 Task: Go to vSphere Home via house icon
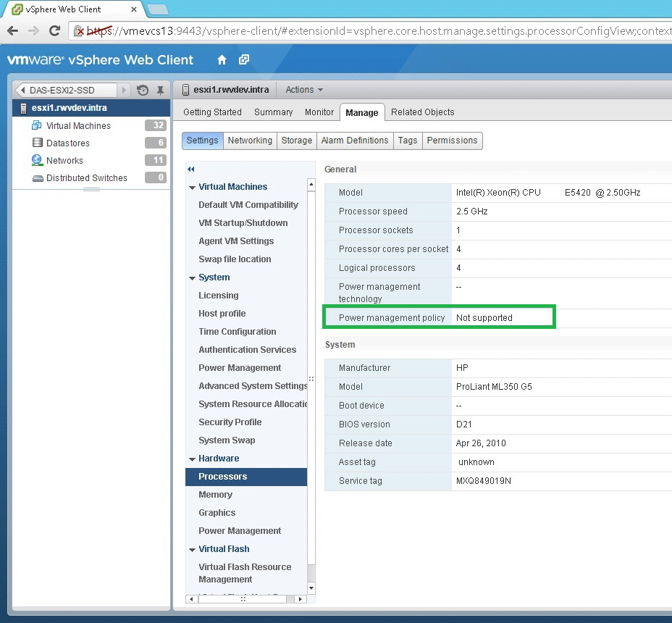(222, 60)
